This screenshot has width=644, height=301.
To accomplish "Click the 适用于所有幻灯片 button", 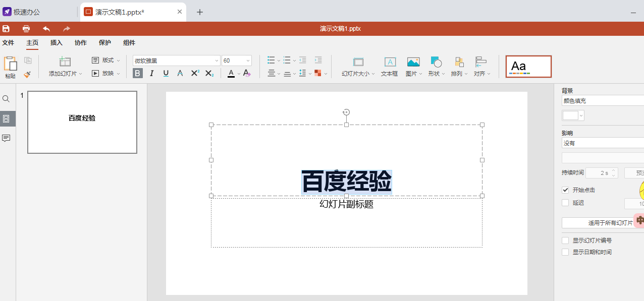I will point(603,223).
